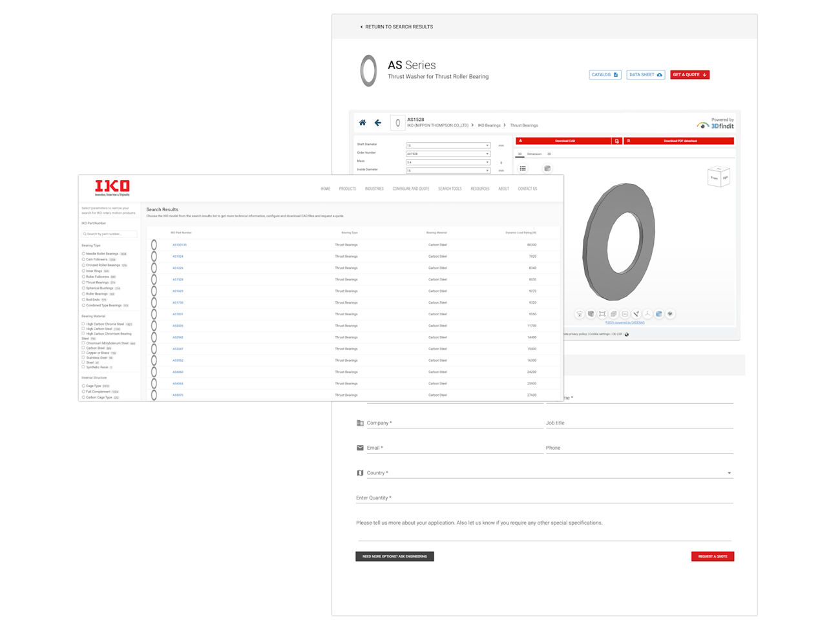Click the AS Series washer product image
840x630 pixels.
click(x=368, y=70)
